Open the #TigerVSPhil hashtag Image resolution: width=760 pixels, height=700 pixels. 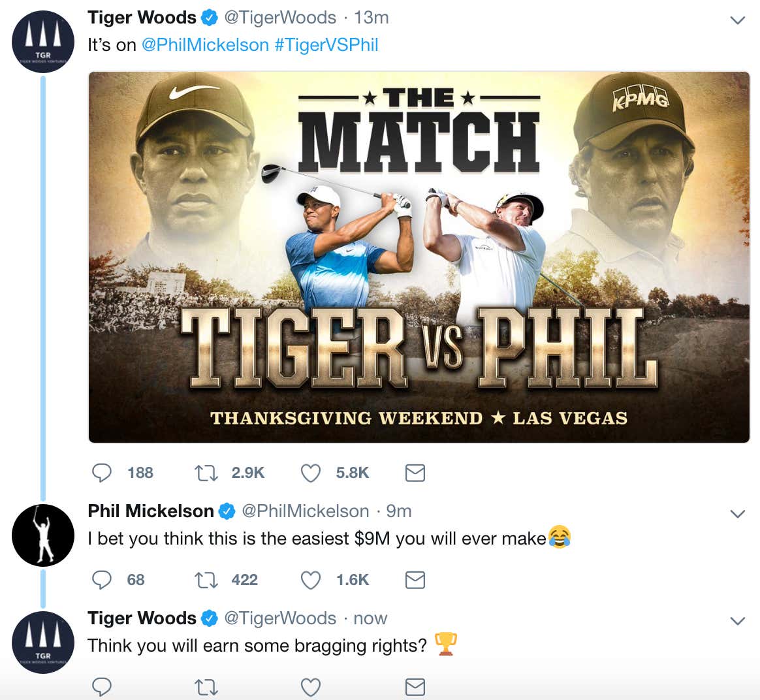[326, 45]
